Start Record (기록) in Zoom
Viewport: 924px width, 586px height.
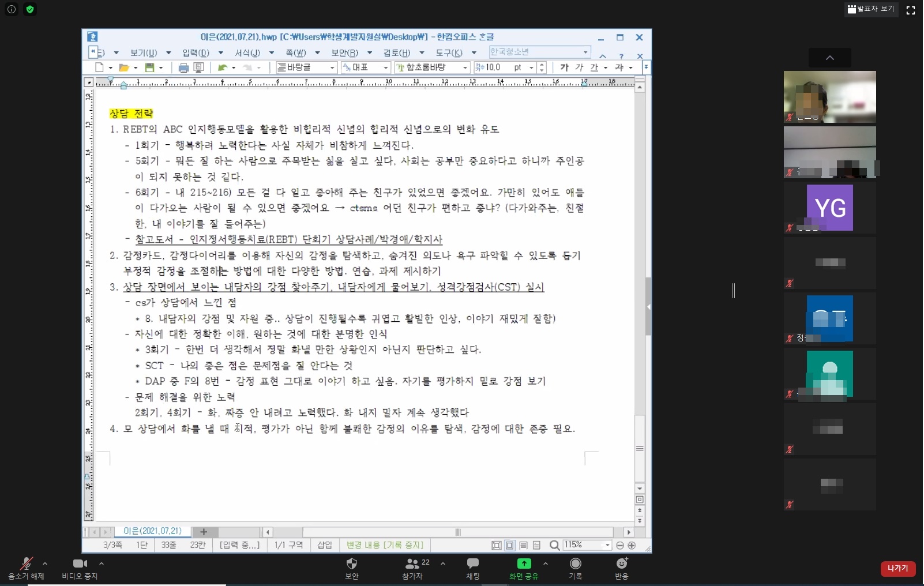click(x=576, y=568)
